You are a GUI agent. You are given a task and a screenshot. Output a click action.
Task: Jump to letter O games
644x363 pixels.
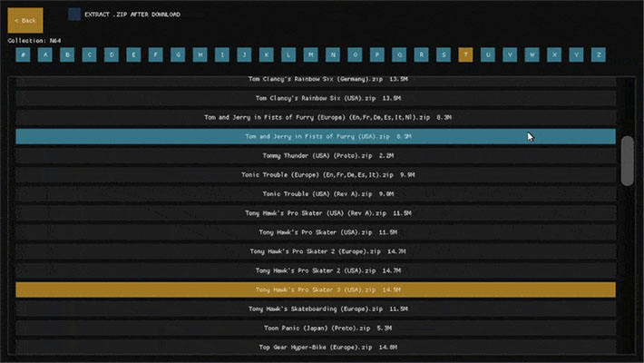point(356,54)
